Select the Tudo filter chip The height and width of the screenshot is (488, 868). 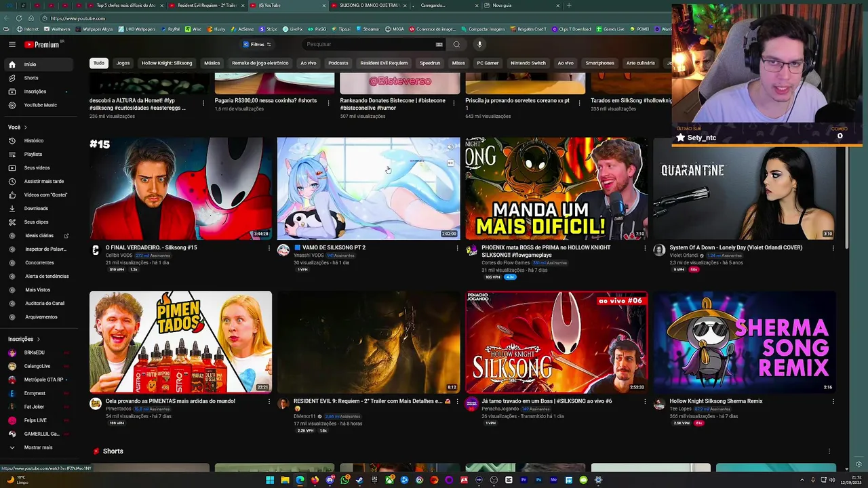click(x=99, y=63)
